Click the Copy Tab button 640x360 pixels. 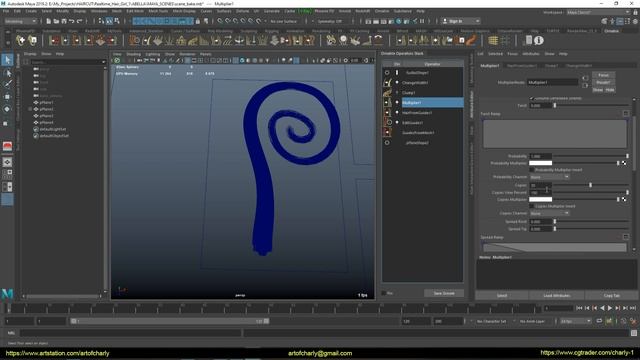pos(611,296)
